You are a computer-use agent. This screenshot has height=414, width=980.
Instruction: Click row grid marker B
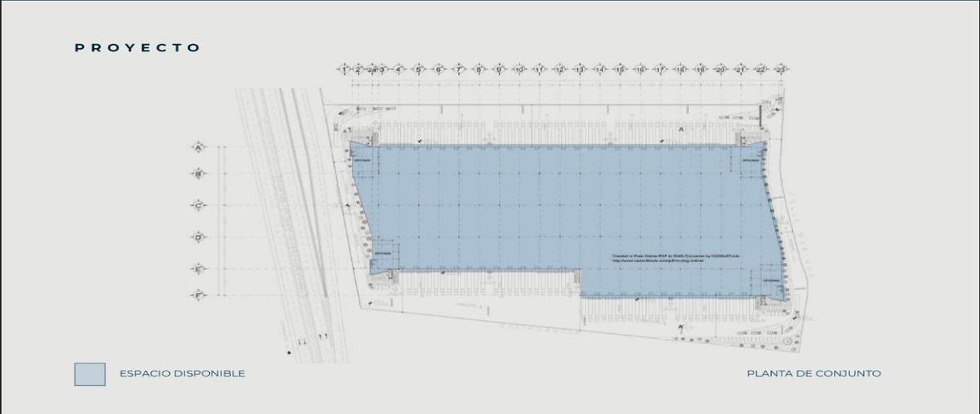click(x=198, y=173)
